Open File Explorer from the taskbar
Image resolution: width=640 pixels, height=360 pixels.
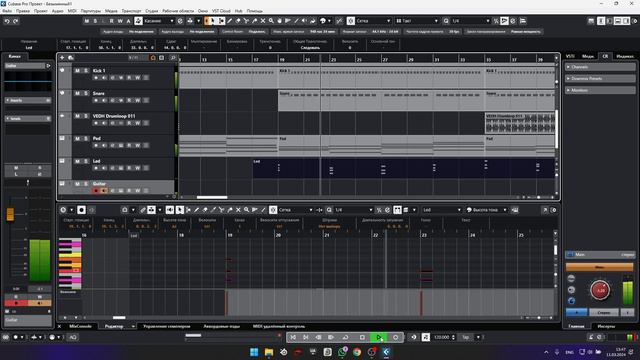tap(269, 352)
